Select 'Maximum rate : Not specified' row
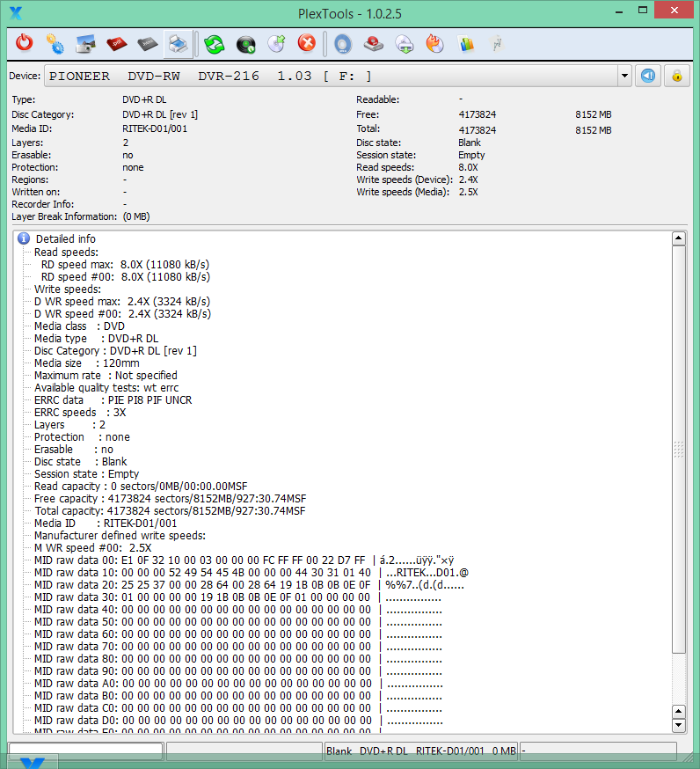 tap(106, 375)
